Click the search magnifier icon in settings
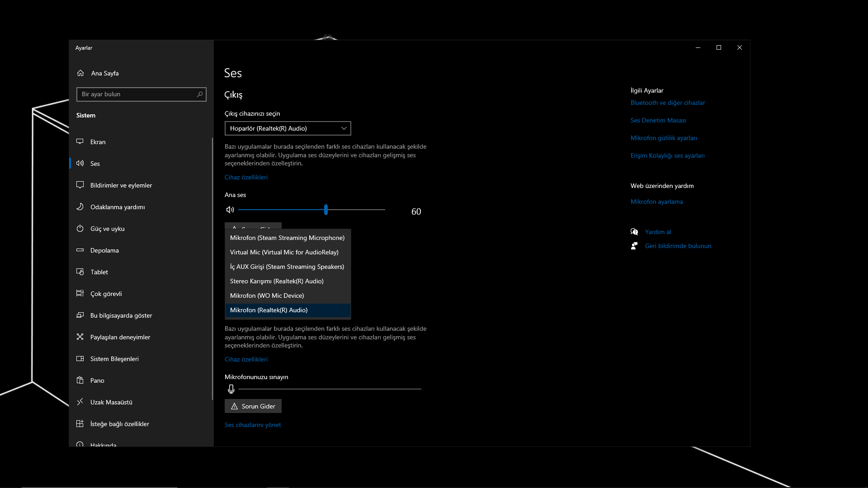The height and width of the screenshot is (488, 868). click(x=200, y=94)
